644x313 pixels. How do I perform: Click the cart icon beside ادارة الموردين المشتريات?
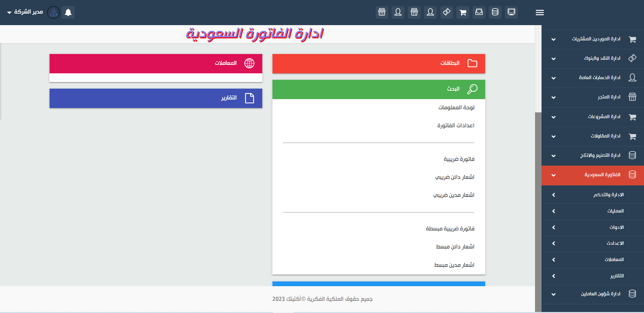click(632, 39)
